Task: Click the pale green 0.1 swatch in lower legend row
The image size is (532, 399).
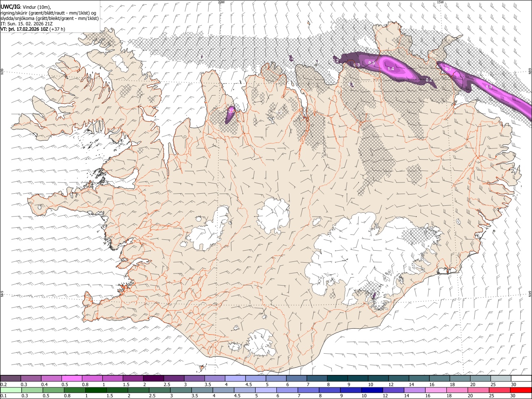Action: coord(10,390)
